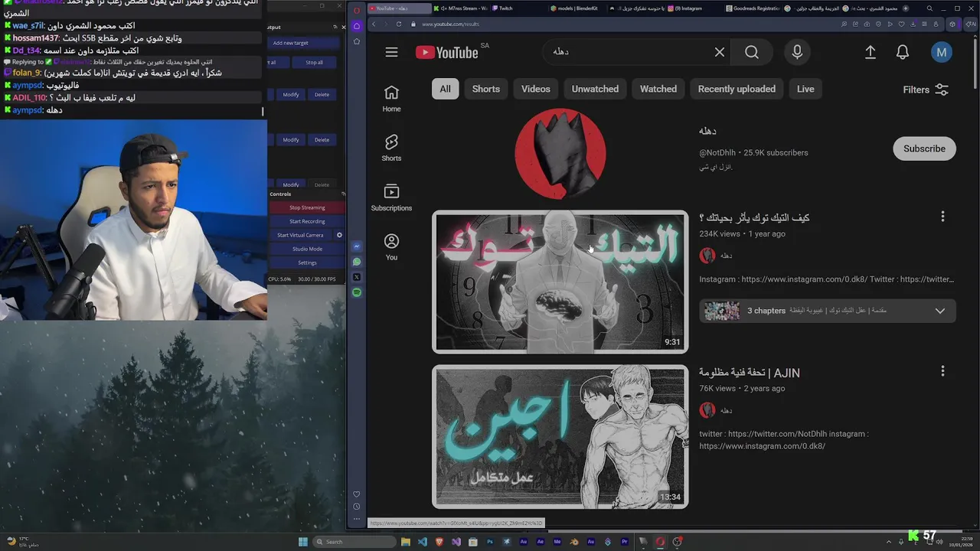The image size is (980, 551).
Task: Open the Opera bookmarks heart in sidebar
Action: 357,494
